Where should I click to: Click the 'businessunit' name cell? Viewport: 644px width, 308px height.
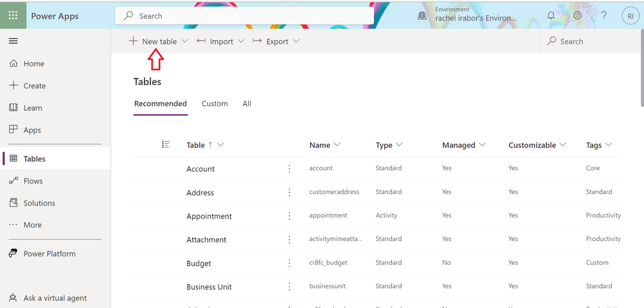(x=327, y=286)
